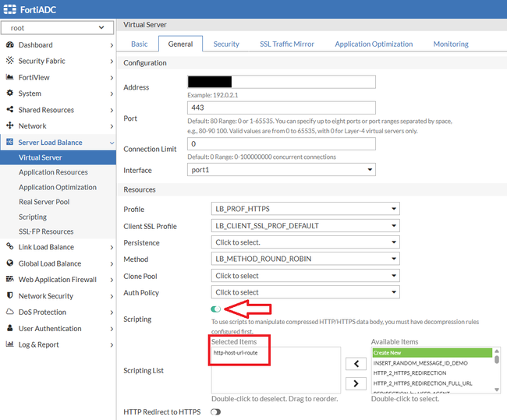
Task: Open the Interface port1 dropdown
Action: point(282,170)
